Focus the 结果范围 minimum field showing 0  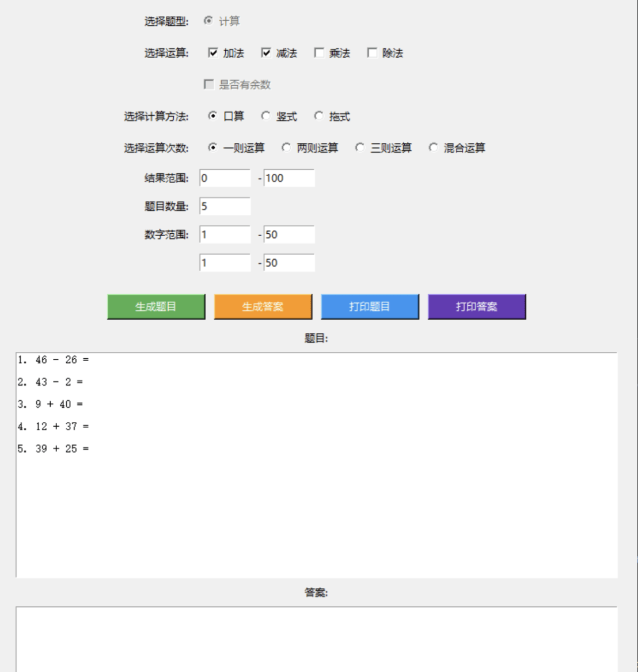[x=225, y=178]
